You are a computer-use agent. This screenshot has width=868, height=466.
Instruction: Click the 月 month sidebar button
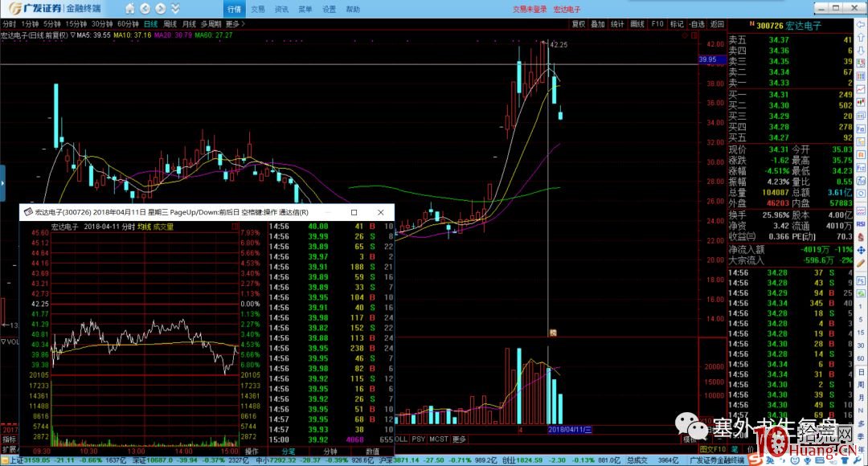862,398
